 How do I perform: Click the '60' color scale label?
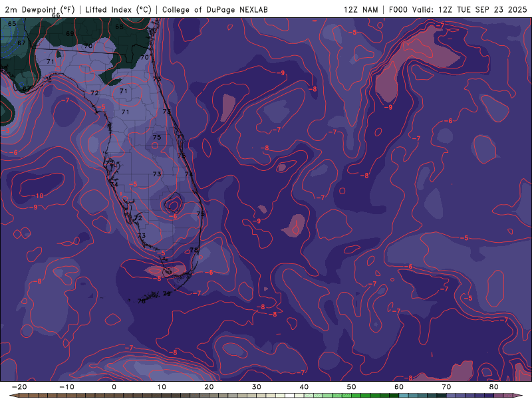[399, 387]
